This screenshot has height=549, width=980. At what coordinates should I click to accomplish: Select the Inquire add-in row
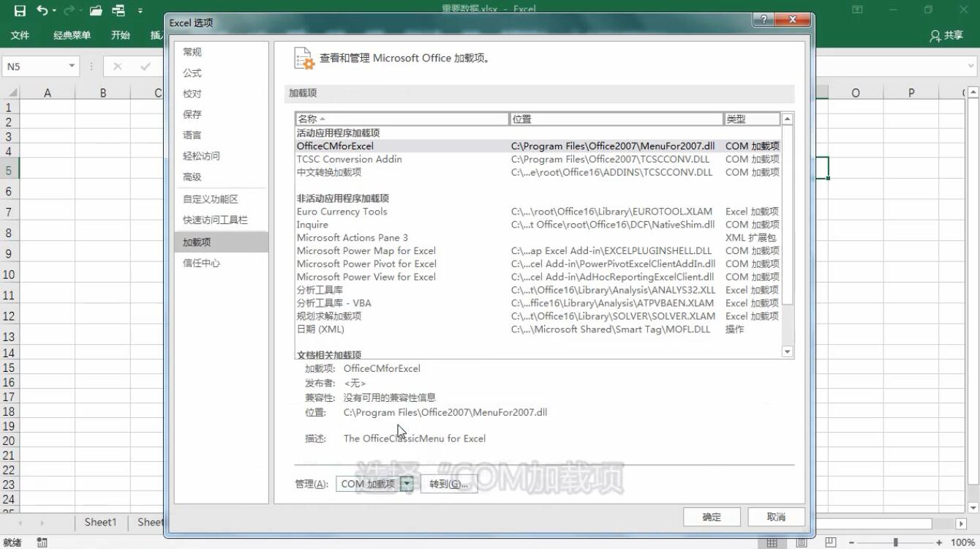tap(538, 225)
